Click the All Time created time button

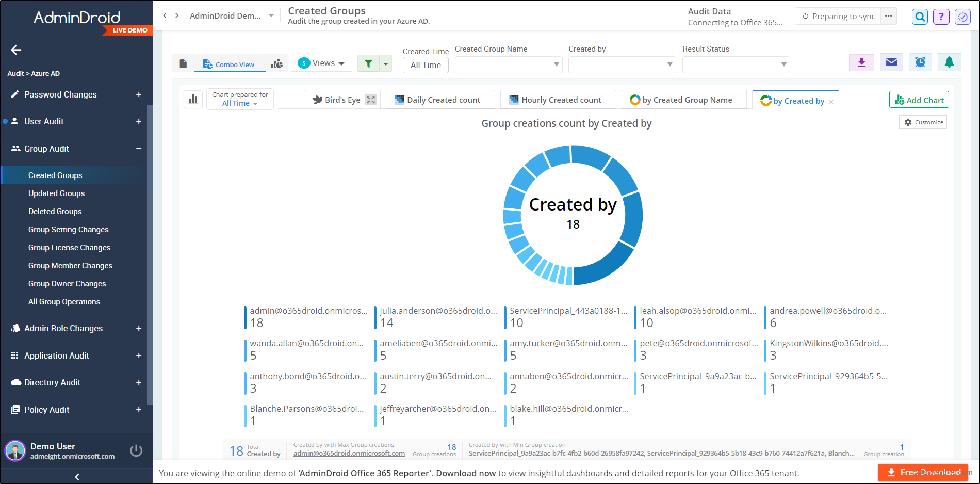coord(426,65)
